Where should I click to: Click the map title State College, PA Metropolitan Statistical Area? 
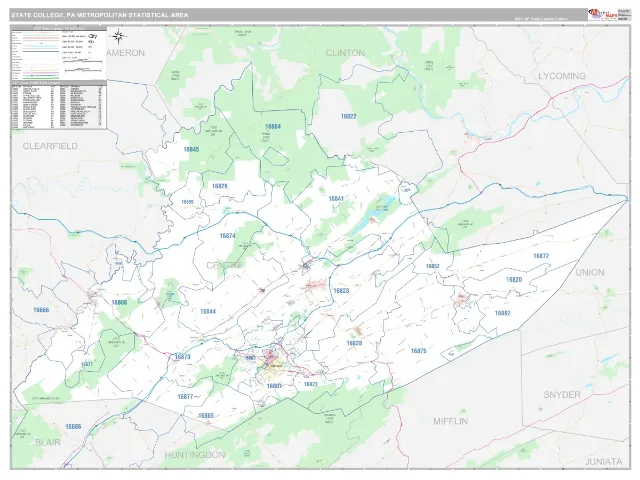[100, 15]
